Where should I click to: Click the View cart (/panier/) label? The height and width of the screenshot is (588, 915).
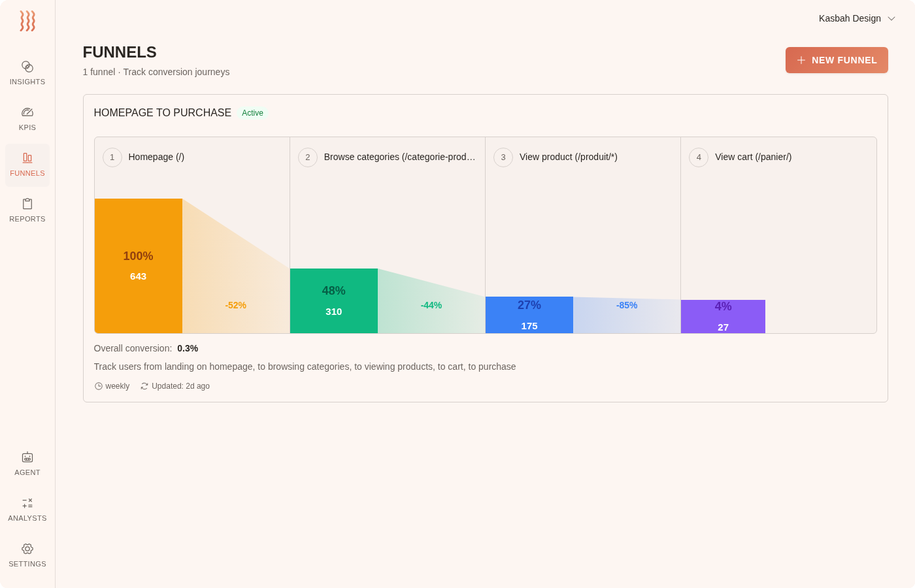point(754,157)
